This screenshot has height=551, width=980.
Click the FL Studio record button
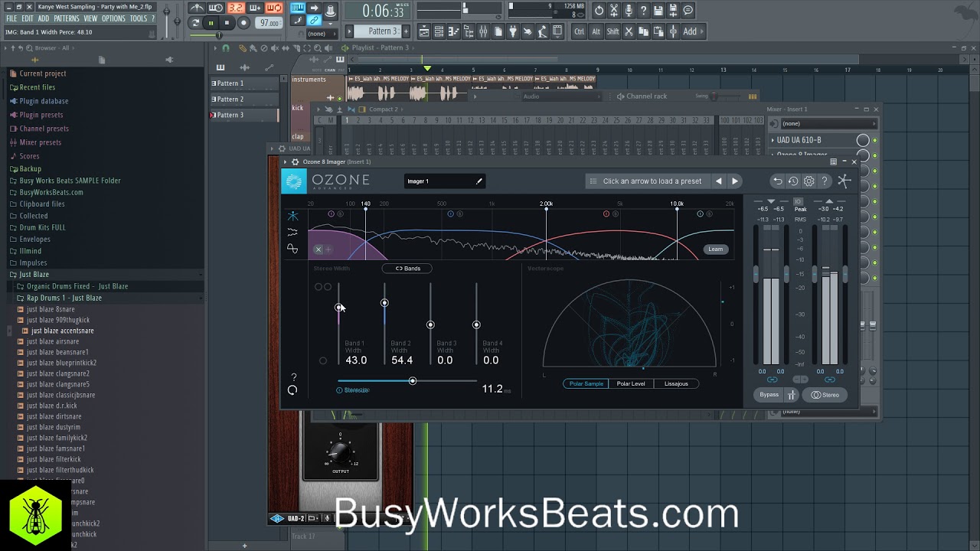tap(243, 23)
